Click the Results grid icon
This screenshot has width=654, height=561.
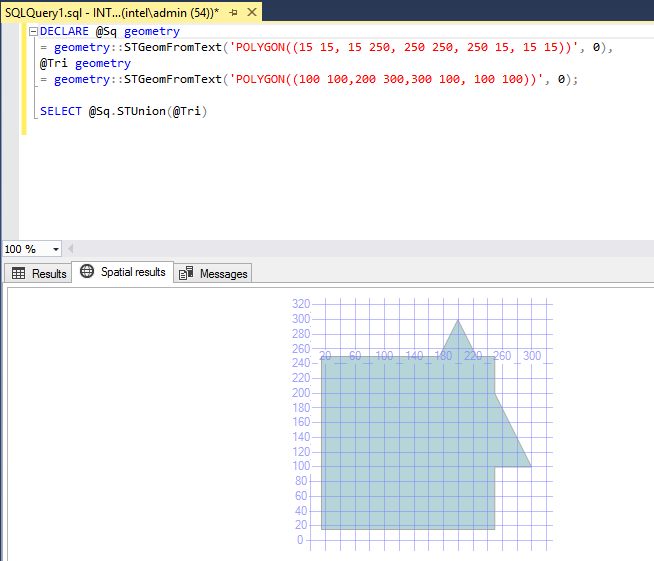click(18, 274)
